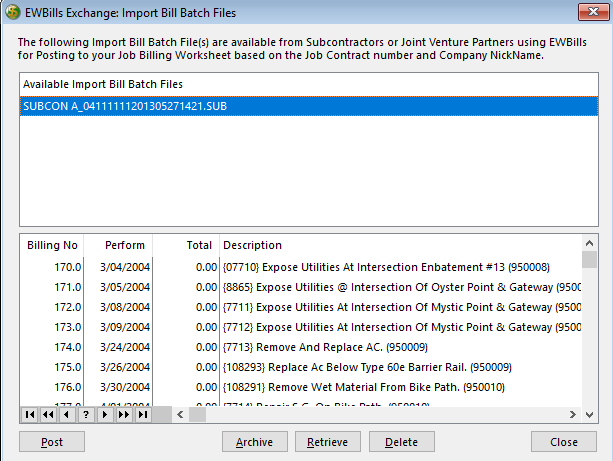Click the 0.00 total in row 174.0
This screenshot has width=613, height=461.
pos(206,347)
